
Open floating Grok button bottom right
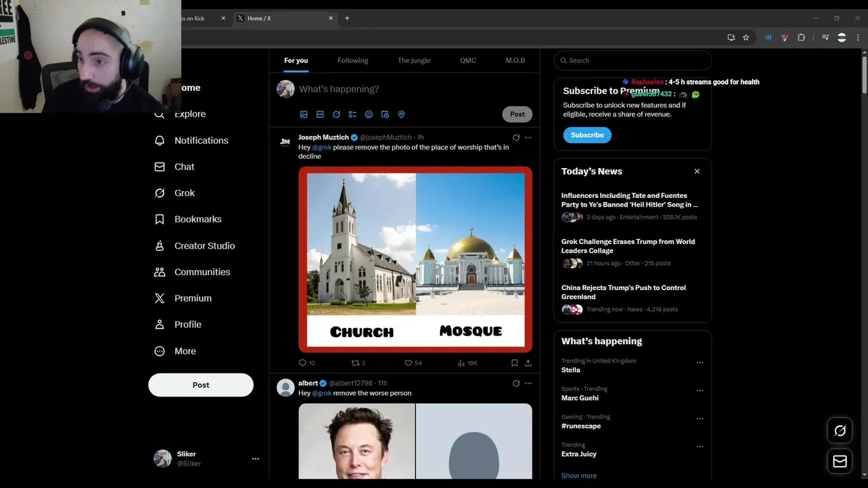click(x=840, y=430)
